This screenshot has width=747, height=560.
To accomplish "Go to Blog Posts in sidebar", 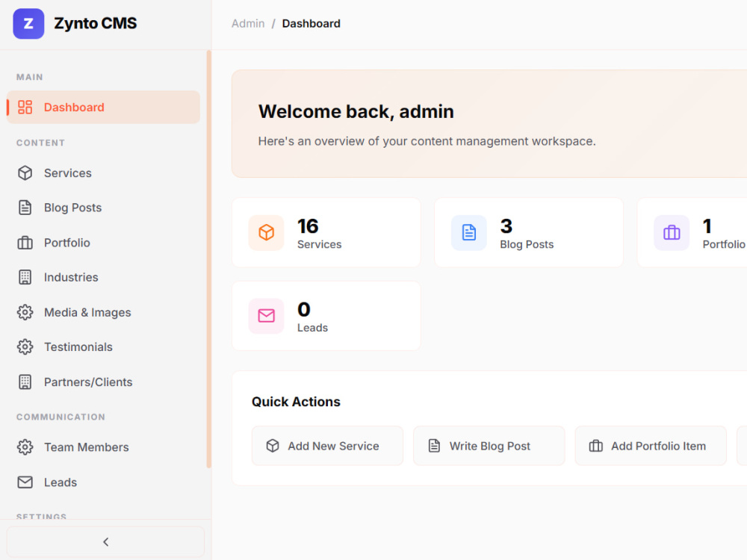I will point(103,208).
